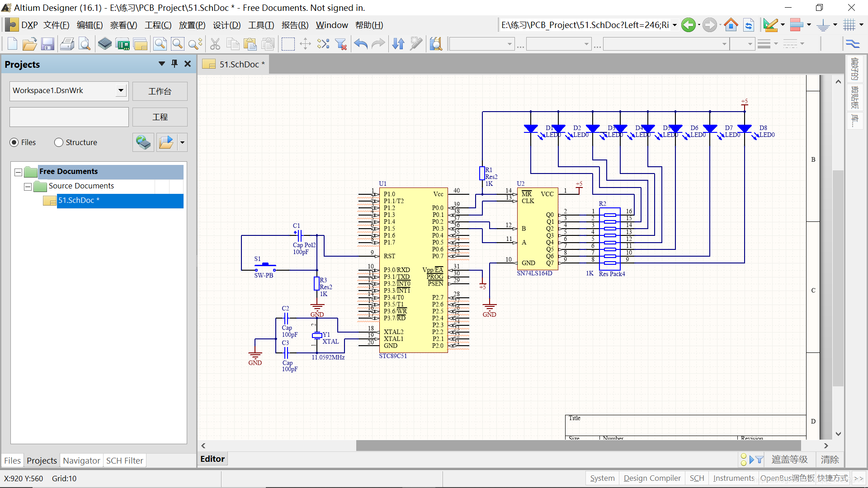Open print preview icon
Viewport: 868px width, 488px height.
click(85, 44)
